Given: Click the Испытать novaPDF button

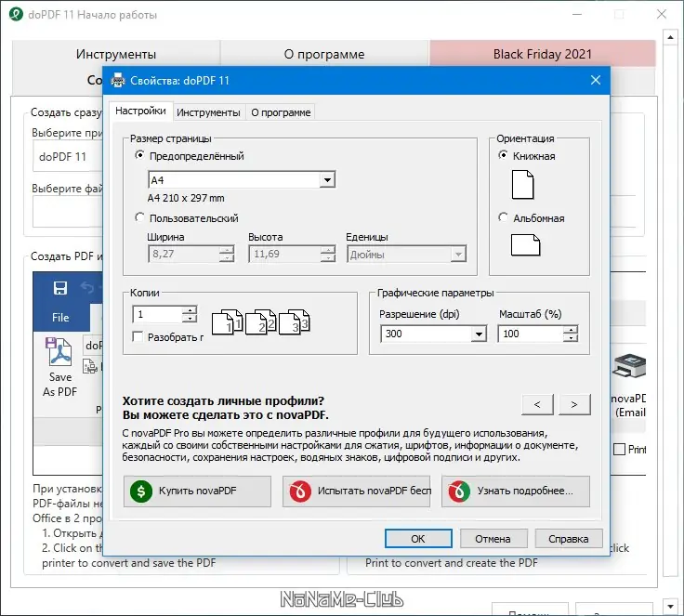Looking at the screenshot, I should (356, 491).
